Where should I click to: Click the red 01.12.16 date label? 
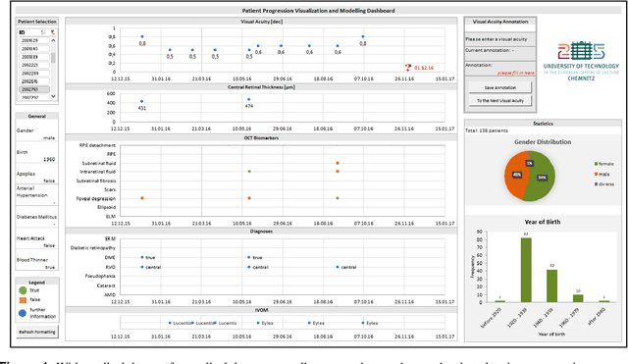click(424, 68)
